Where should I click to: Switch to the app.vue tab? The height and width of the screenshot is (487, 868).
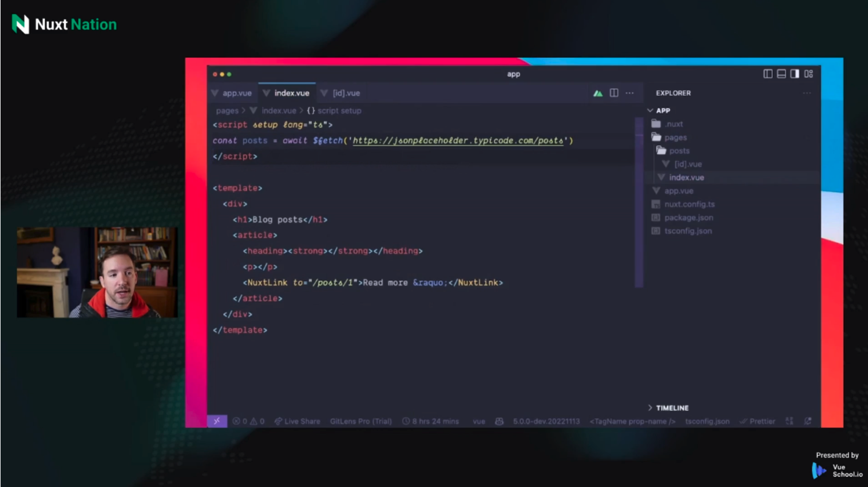click(236, 93)
